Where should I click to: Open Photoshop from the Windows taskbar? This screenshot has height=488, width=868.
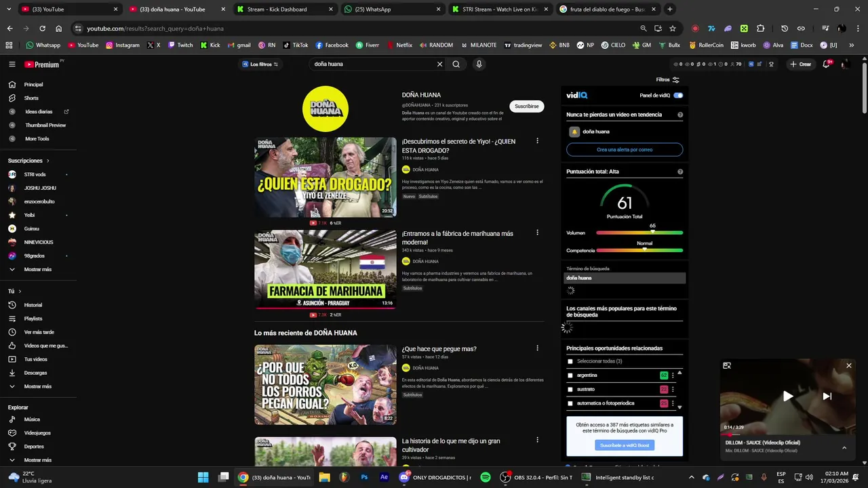point(364,477)
